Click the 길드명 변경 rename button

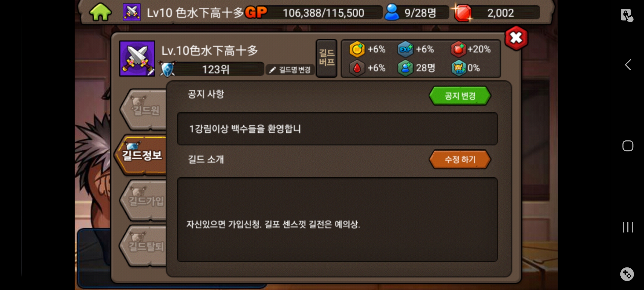pos(290,70)
